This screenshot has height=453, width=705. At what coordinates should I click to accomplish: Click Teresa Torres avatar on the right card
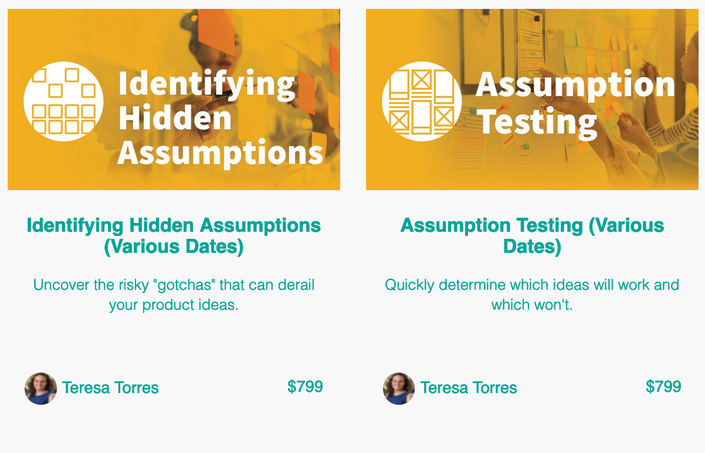[x=399, y=388]
